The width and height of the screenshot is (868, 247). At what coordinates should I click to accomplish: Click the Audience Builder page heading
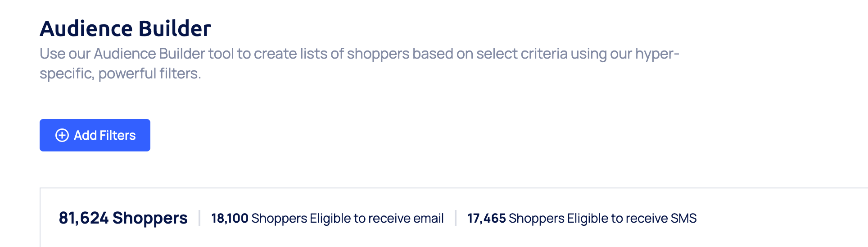125,28
